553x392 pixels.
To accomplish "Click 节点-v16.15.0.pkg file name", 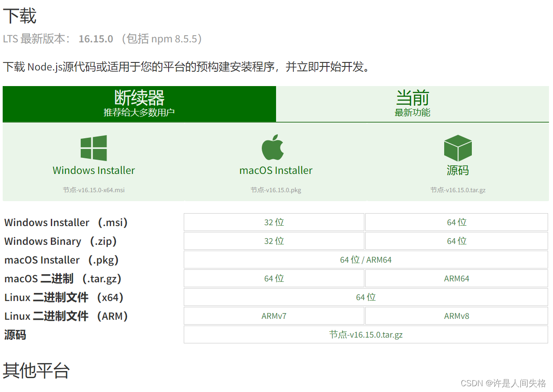I will 276,190.
